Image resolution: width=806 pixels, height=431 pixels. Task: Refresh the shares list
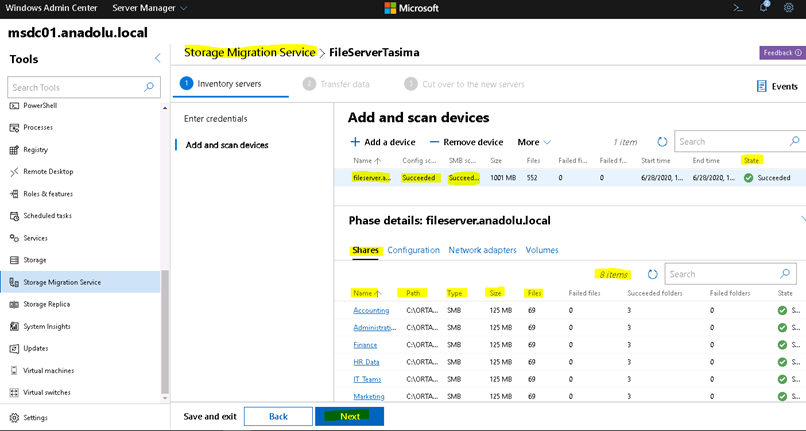pyautogui.click(x=652, y=274)
